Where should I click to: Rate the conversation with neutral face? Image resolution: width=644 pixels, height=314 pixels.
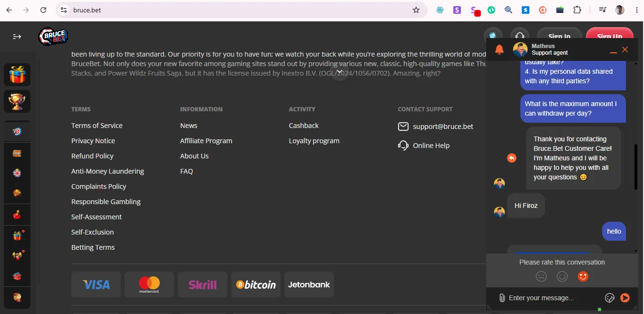(x=541, y=276)
